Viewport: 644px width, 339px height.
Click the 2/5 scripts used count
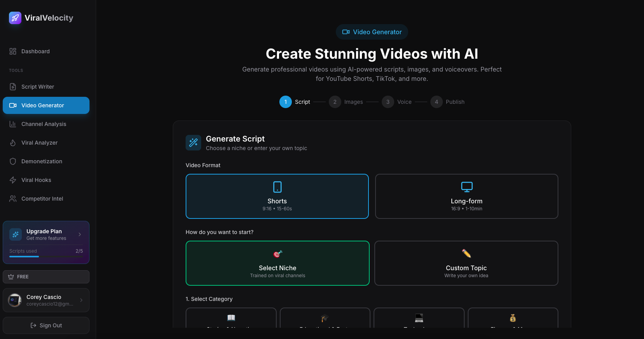pos(79,251)
